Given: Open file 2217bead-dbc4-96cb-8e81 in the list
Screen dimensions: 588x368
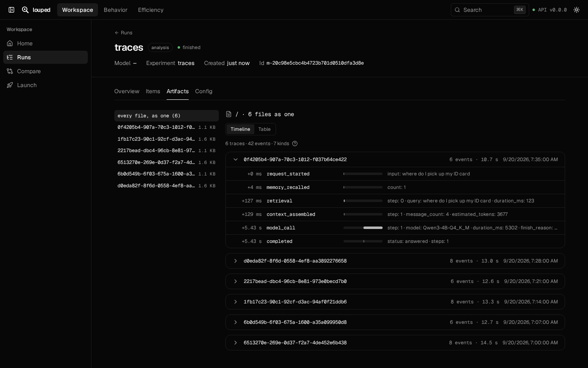Looking at the screenshot, I should pyautogui.click(x=167, y=151).
